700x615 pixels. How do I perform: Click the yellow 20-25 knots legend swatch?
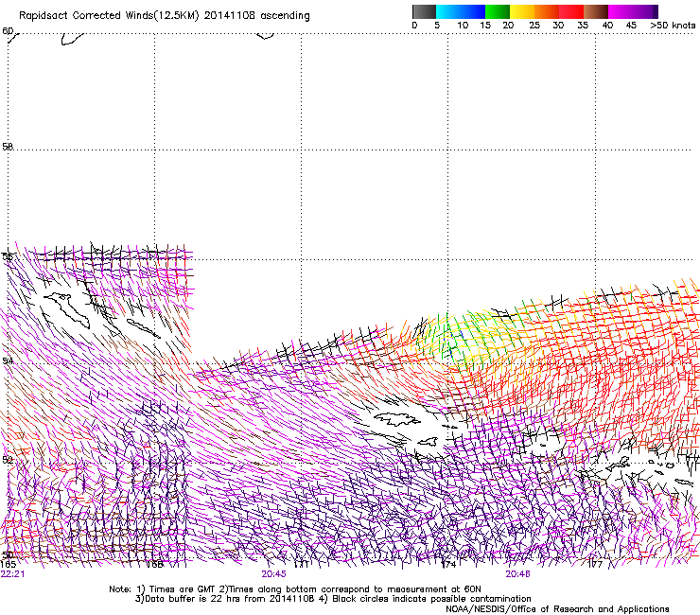(x=522, y=11)
